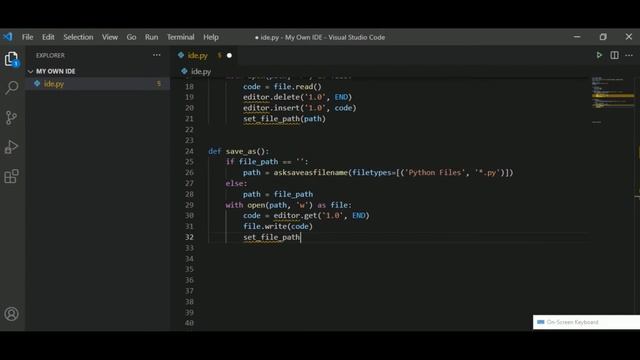Restore down the VS Code window

(603, 37)
